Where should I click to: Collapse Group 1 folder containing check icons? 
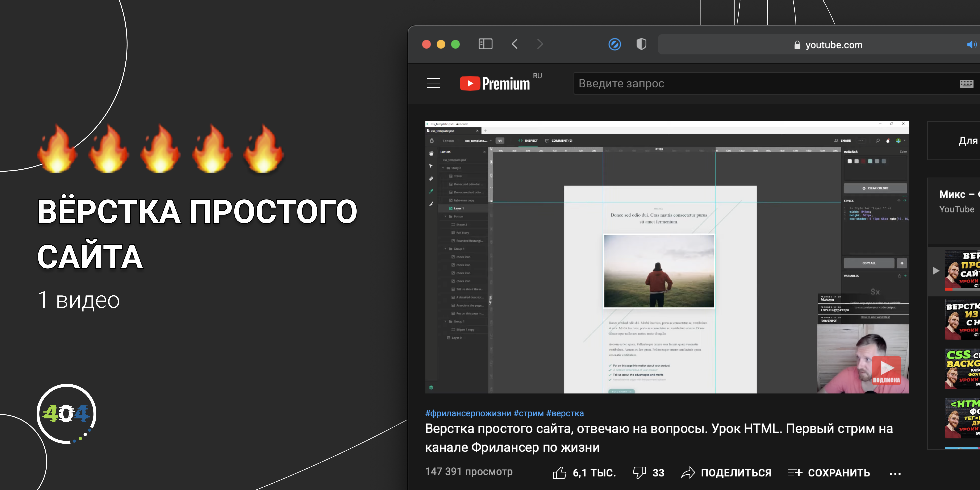(445, 249)
